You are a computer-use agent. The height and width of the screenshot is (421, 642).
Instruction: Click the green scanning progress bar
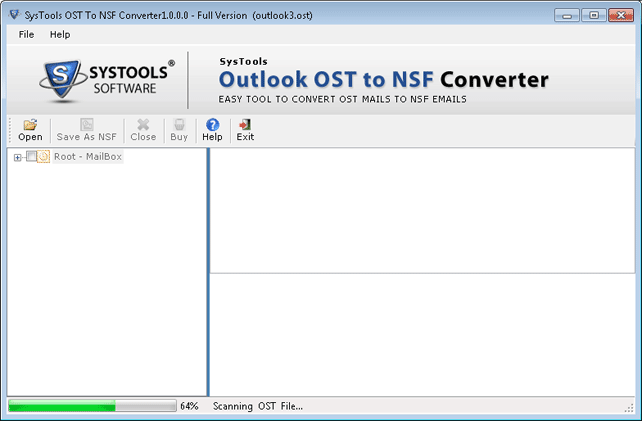click(x=92, y=406)
